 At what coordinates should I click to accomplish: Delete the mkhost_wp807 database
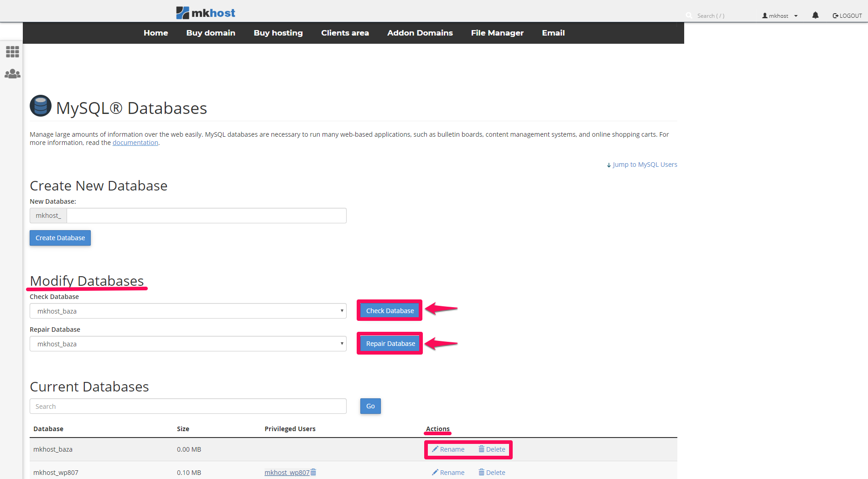[x=492, y=473]
